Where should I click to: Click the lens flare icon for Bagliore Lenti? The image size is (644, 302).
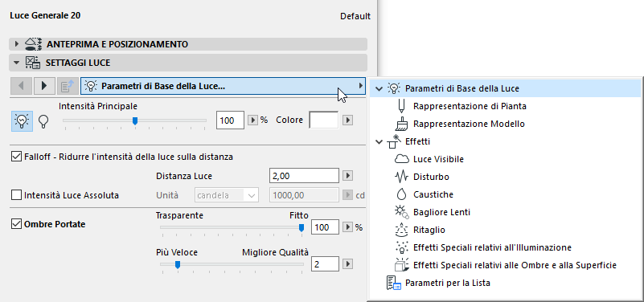401,212
